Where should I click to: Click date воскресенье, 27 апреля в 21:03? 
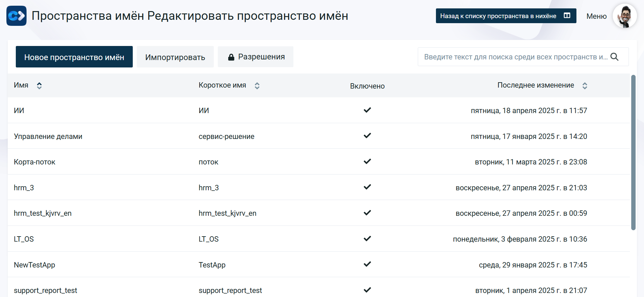(x=521, y=188)
